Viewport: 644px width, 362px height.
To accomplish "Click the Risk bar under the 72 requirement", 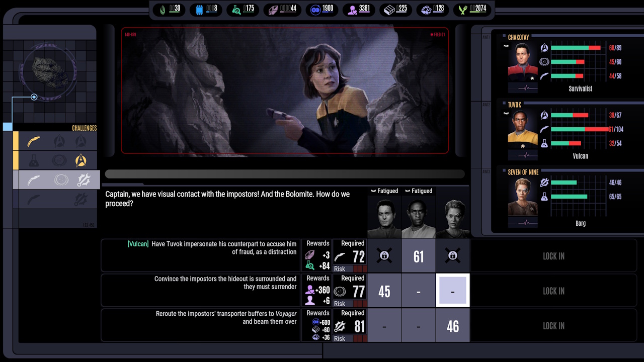I will coord(350,268).
